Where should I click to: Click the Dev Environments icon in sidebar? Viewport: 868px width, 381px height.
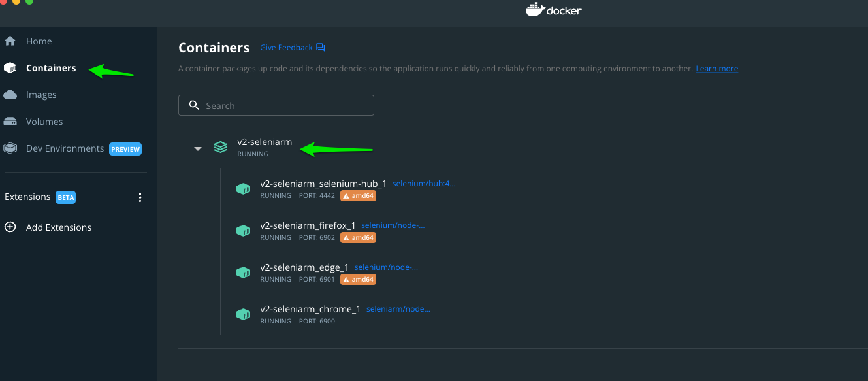[10, 148]
